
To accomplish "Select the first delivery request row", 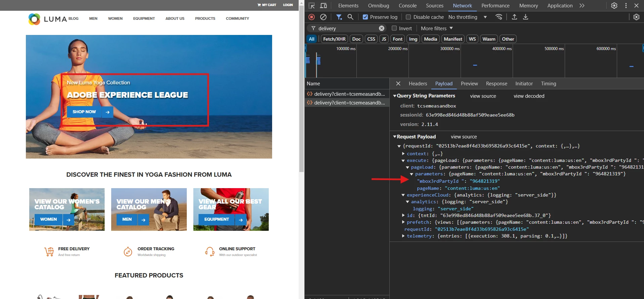I will coord(347,94).
